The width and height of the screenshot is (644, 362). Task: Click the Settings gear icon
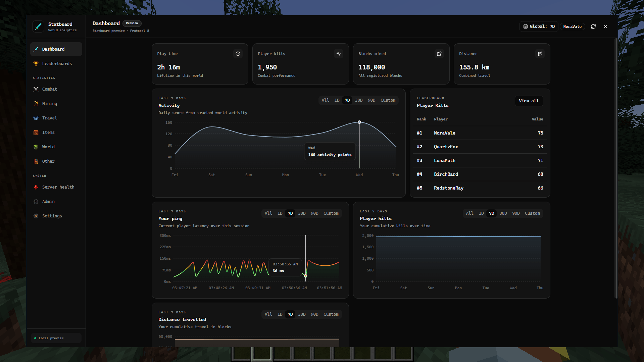(x=36, y=216)
